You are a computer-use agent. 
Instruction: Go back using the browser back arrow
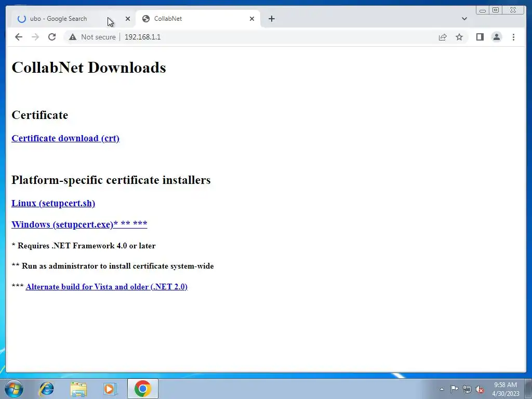19,37
